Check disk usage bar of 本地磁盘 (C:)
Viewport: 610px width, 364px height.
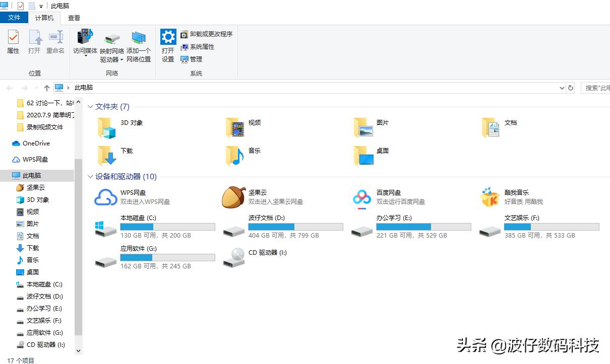167,226
